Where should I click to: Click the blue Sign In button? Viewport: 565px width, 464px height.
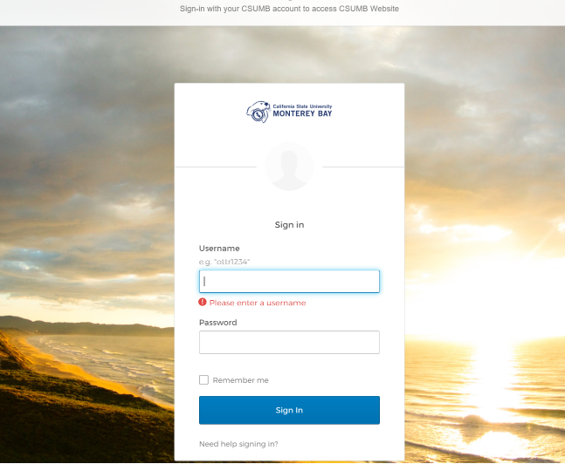pos(289,410)
